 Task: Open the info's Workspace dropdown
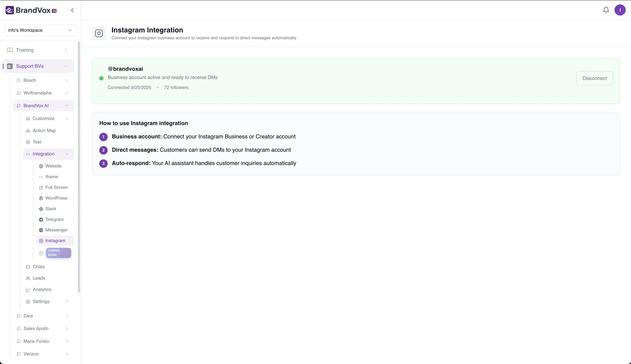tap(40, 30)
